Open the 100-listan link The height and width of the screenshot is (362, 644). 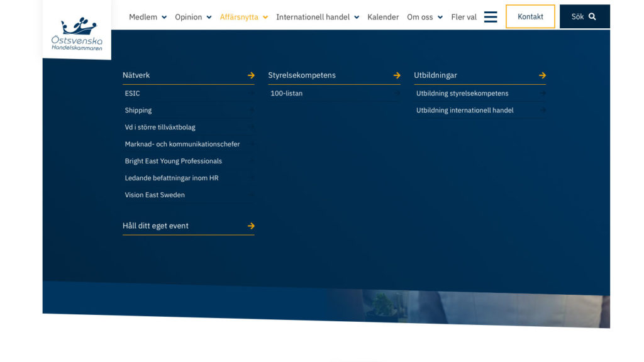[x=287, y=94]
